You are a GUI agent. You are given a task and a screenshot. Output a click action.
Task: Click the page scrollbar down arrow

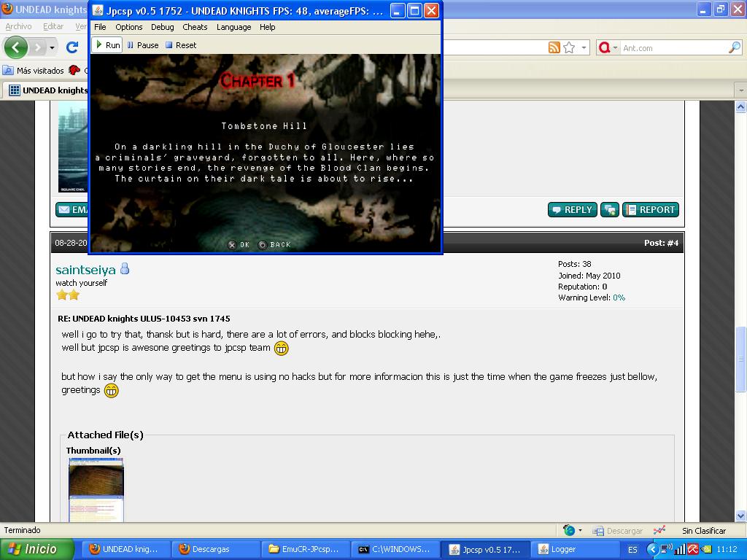740,516
